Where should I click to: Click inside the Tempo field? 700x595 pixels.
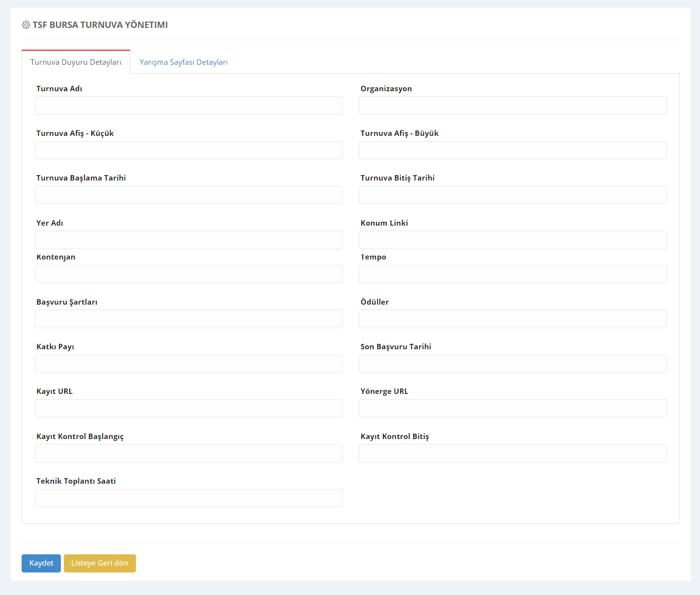click(512, 274)
